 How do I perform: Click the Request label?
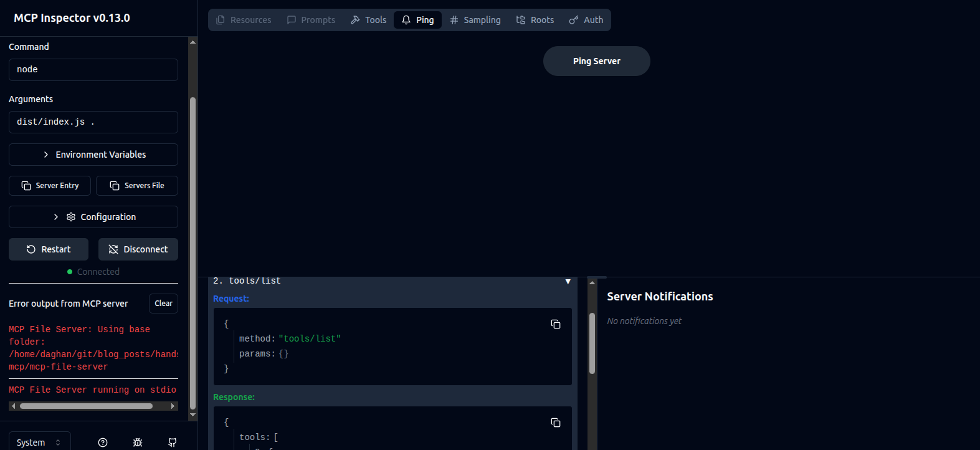click(x=231, y=299)
